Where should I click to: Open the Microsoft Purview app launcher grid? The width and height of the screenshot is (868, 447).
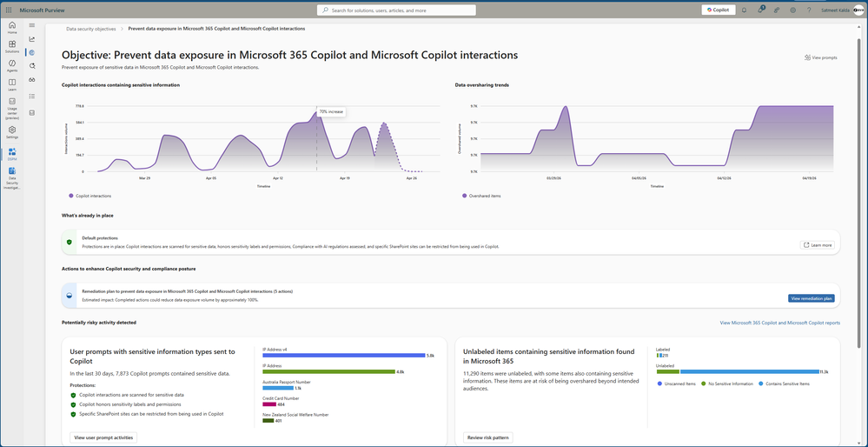click(9, 10)
